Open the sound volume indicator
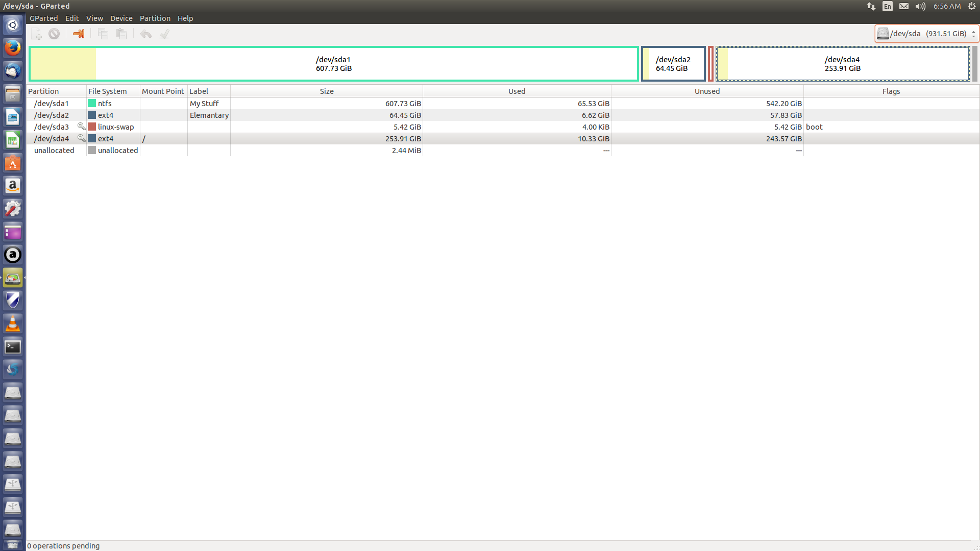Screen dimensions: 980x551 click(920, 6)
